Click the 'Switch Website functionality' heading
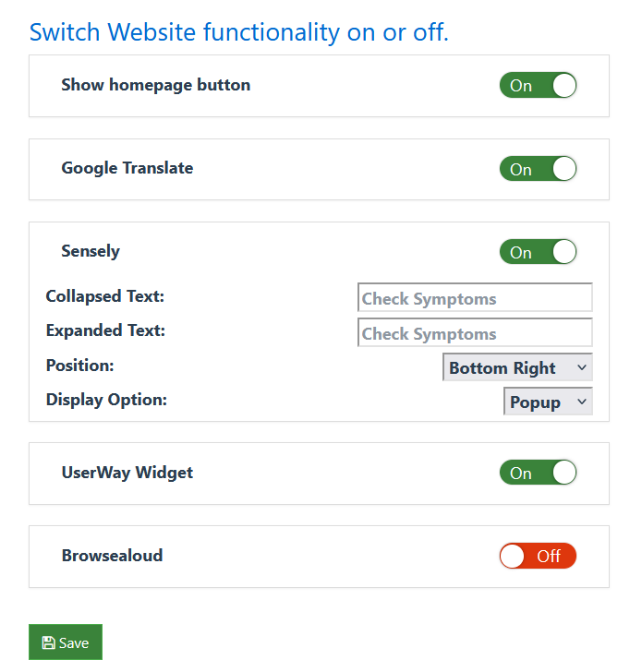This screenshot has width=630, height=672. coord(238,32)
